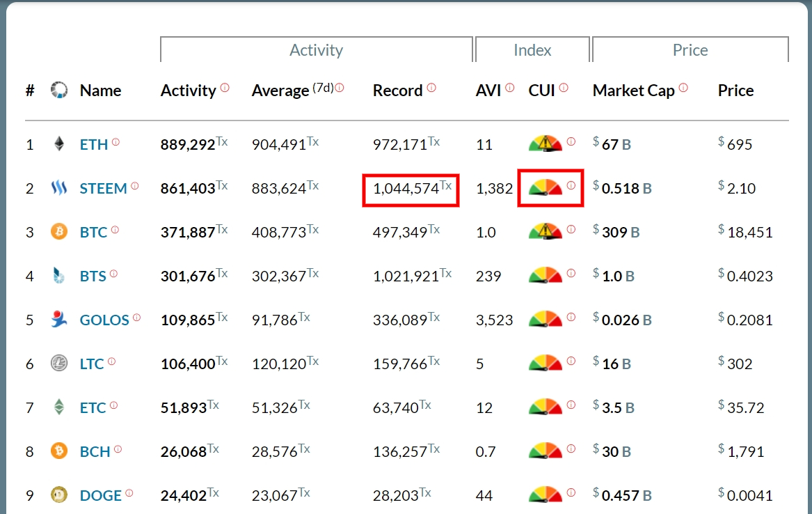812x514 pixels.
Task: Click the CUI gauge icon in ETC row
Action: coord(546,407)
